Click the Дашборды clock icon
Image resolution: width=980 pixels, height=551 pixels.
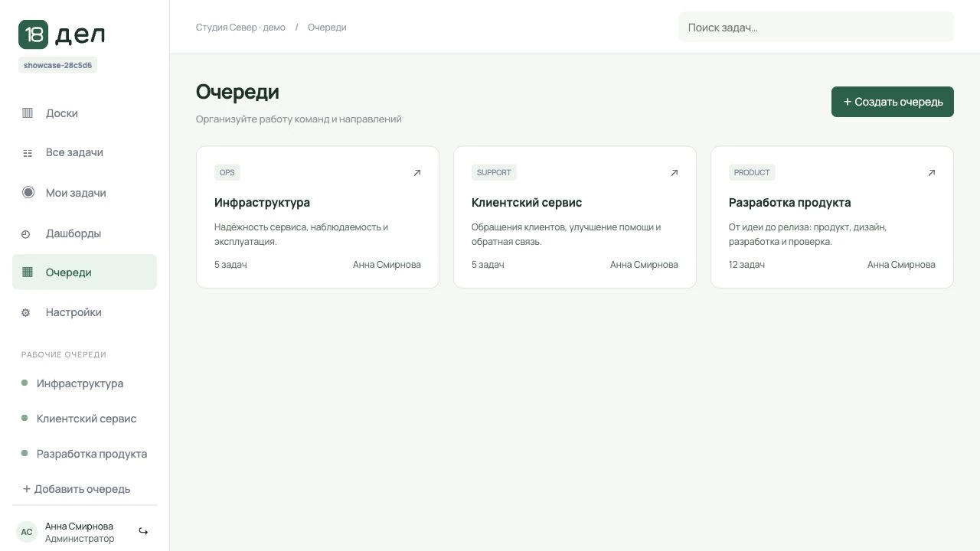(25, 234)
